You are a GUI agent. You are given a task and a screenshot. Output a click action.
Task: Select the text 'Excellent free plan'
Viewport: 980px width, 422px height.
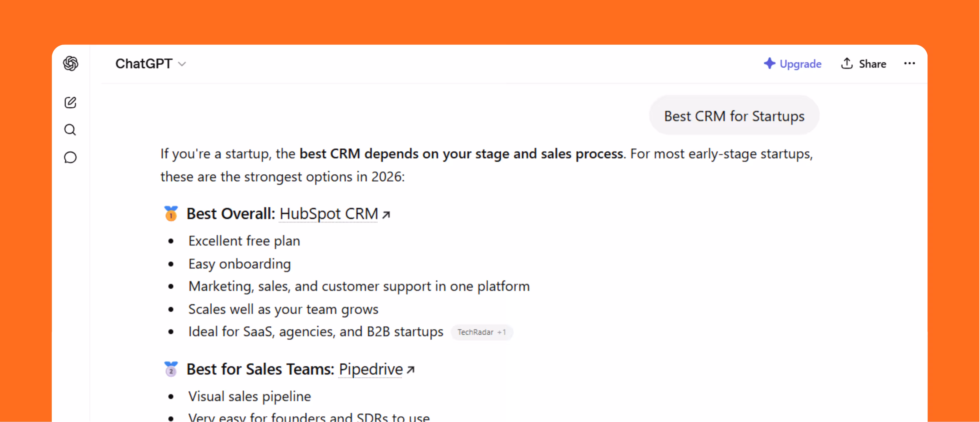click(x=244, y=241)
